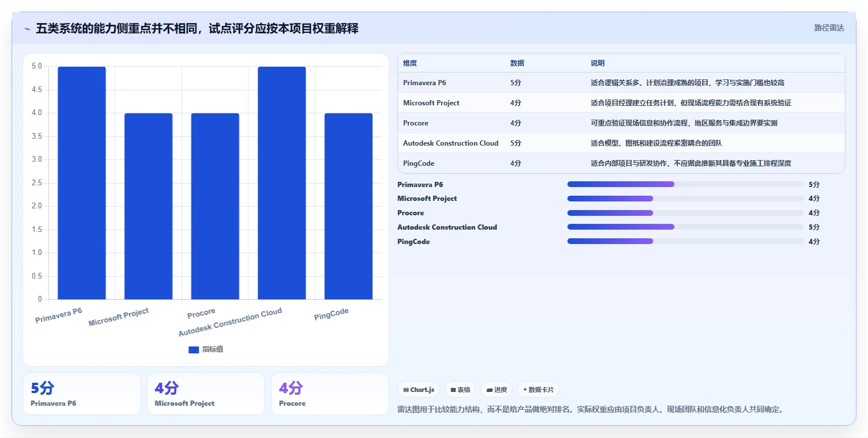The width and height of the screenshot is (868, 438).
Task: Click the Microsoft Project x-axis label
Action: pos(119,317)
